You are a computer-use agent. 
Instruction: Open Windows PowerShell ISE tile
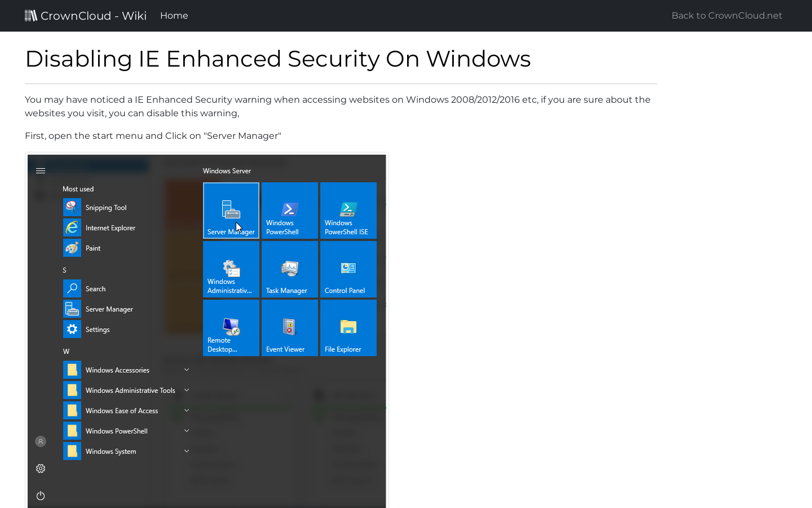tap(348, 210)
